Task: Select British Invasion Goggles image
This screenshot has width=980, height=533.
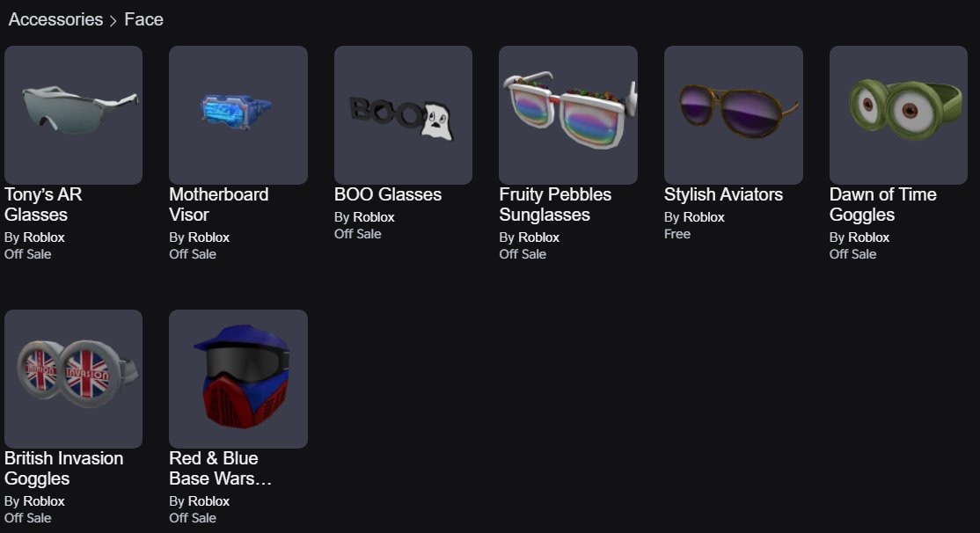Action: (73, 379)
